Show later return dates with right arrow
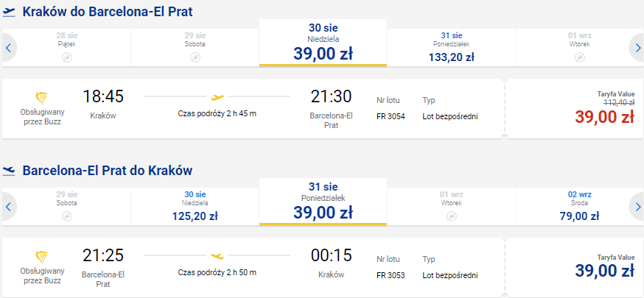644x298 pixels. [637, 207]
